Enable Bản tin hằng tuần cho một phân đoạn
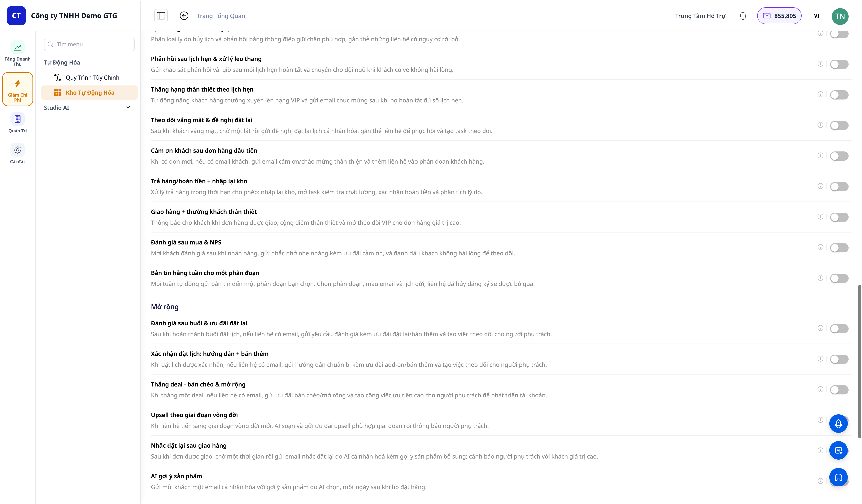Screen dimensions: 862x504 point(839,278)
